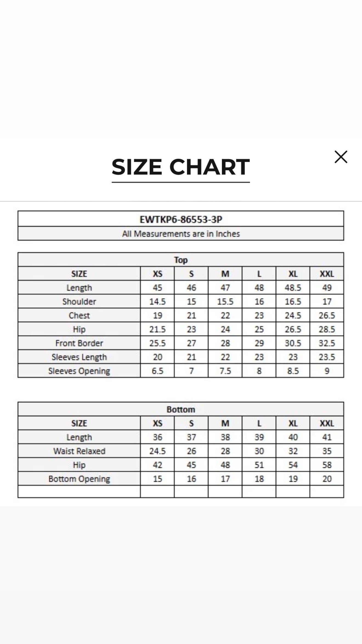The image size is (362, 644).
Task: Select the XXL column in Top table
Action: point(327,274)
